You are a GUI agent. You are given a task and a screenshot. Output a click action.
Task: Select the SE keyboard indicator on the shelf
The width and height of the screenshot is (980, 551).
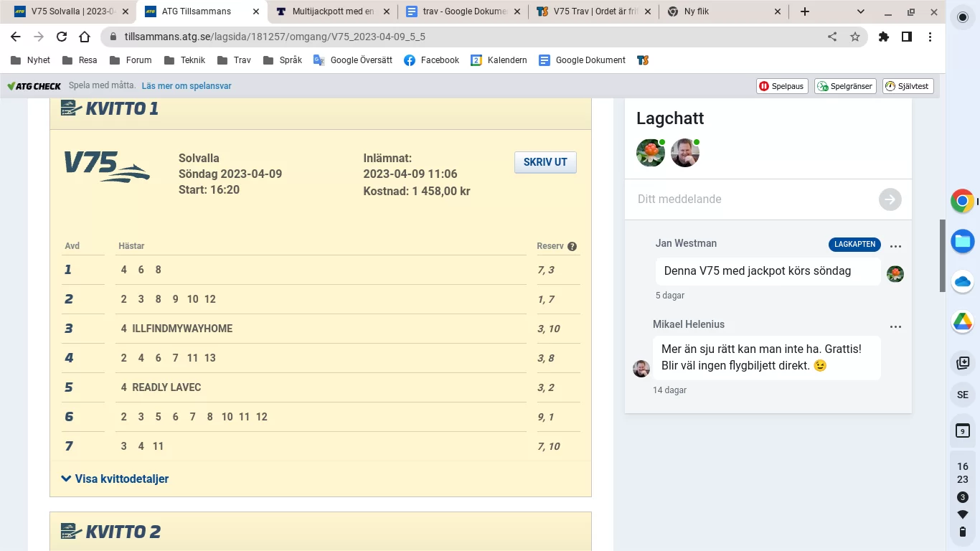pos(962,394)
